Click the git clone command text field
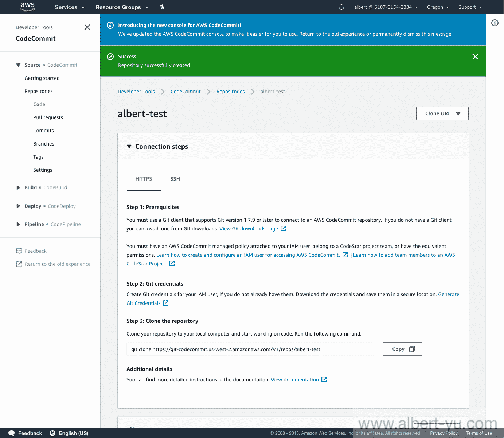This screenshot has height=438, width=504. pyautogui.click(x=250, y=349)
